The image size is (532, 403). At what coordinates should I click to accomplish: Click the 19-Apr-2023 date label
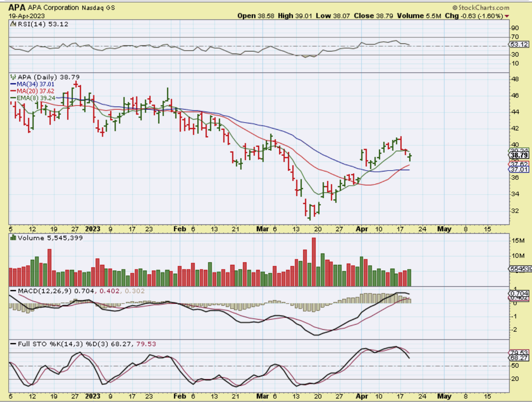click(26, 16)
